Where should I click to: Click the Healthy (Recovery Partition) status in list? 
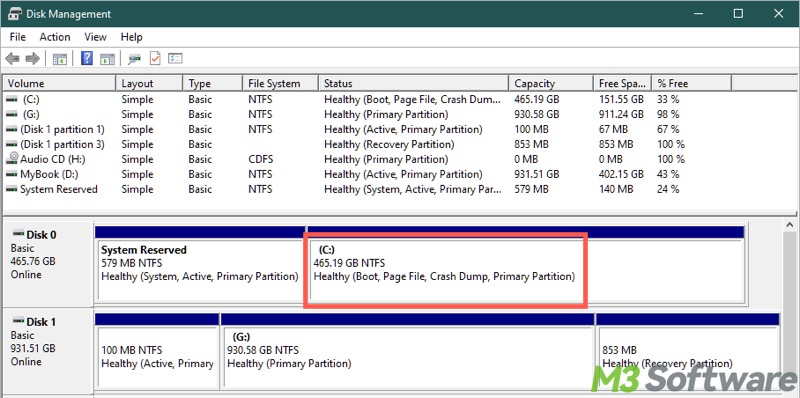point(389,144)
